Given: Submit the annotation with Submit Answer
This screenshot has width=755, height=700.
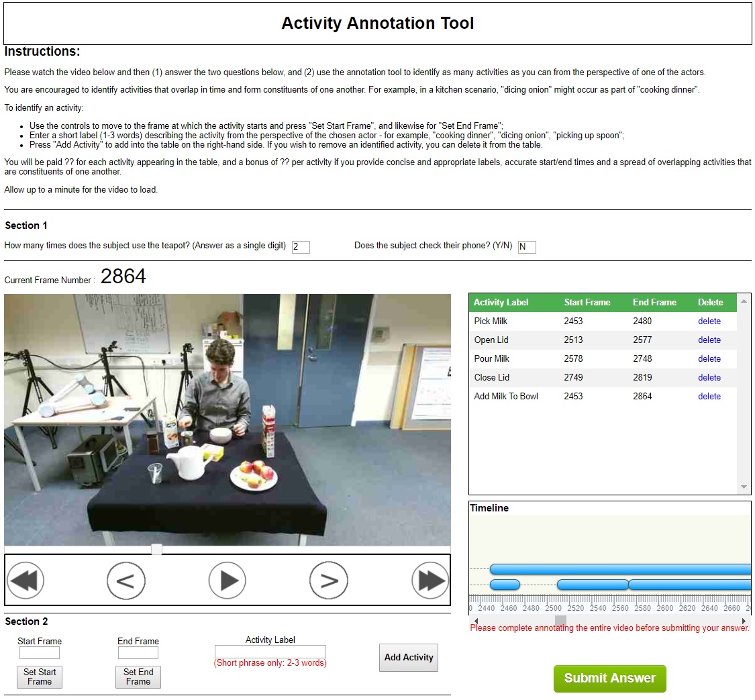Looking at the screenshot, I should (609, 679).
